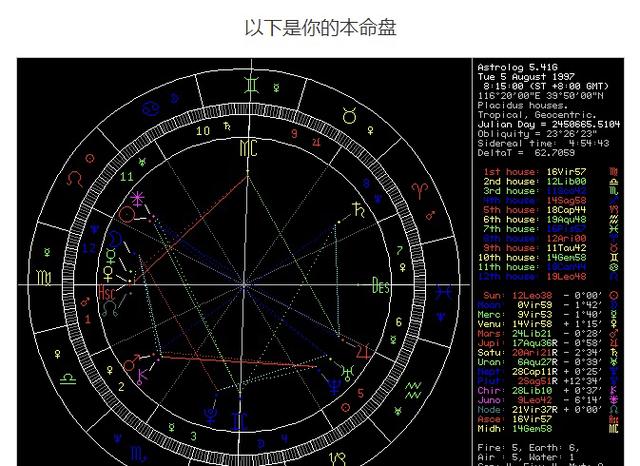Select the magenta Chiron key glyph
Viewport: 640px width, 466px height.
(x=142, y=377)
